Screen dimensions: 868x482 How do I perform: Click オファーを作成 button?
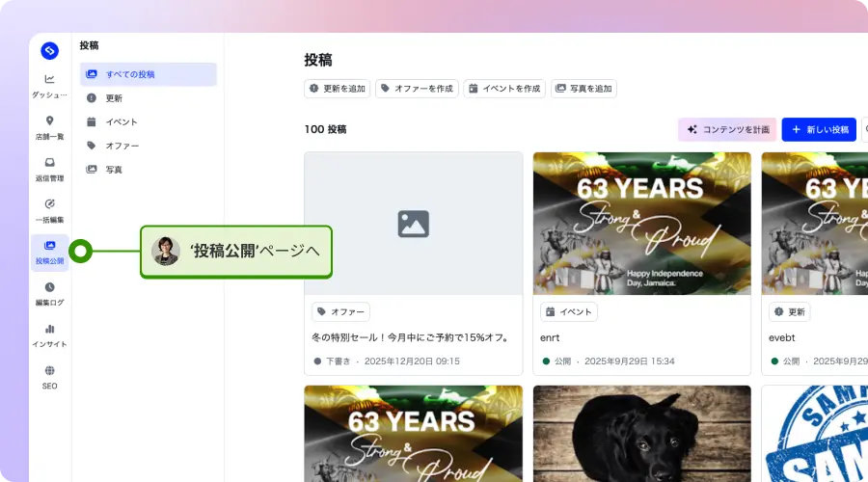click(417, 89)
